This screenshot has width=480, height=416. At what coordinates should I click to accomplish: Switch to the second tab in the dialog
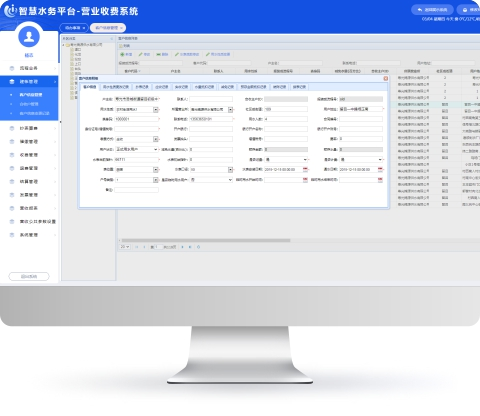(x=116, y=87)
